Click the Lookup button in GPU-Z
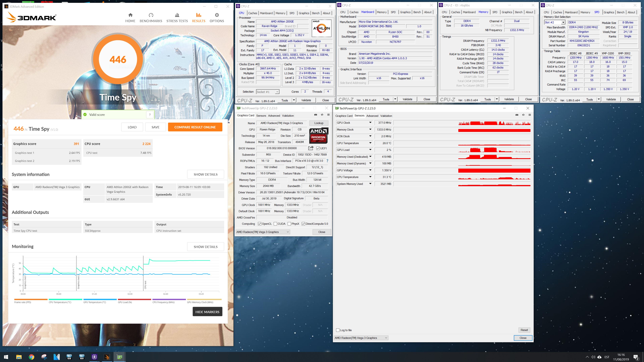 pos(319,123)
